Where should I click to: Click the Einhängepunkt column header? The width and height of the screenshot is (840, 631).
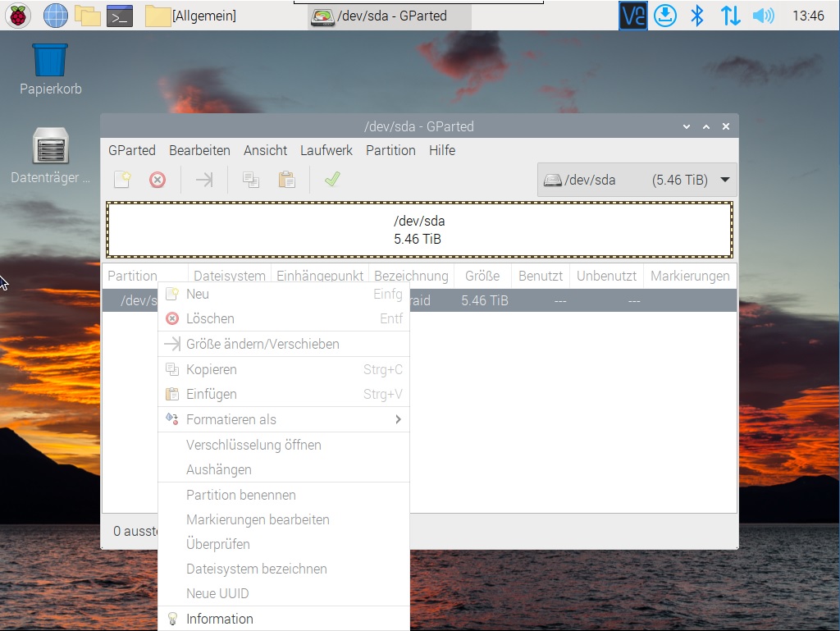click(320, 276)
